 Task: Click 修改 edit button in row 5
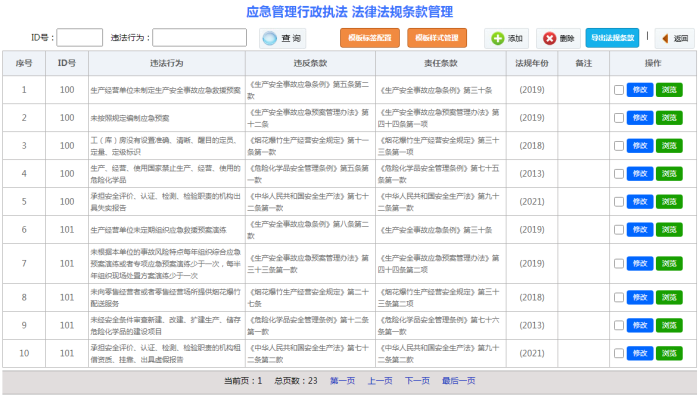tap(640, 201)
